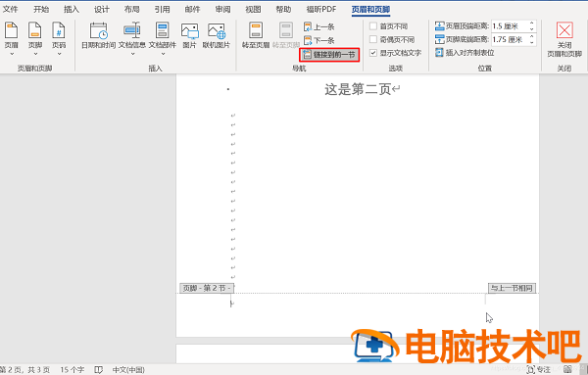This screenshot has width=588, height=375.
Task: Switch to the 帮助 tab
Action: tap(283, 10)
